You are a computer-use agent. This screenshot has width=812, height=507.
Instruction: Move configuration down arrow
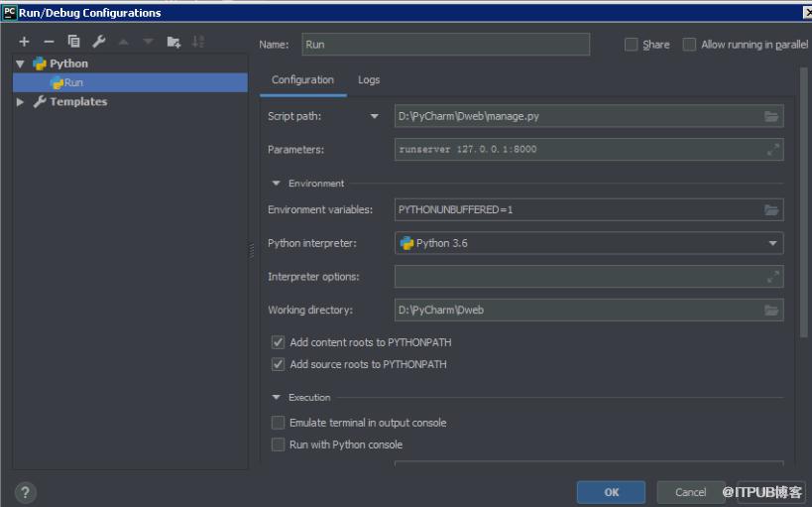[x=148, y=42]
